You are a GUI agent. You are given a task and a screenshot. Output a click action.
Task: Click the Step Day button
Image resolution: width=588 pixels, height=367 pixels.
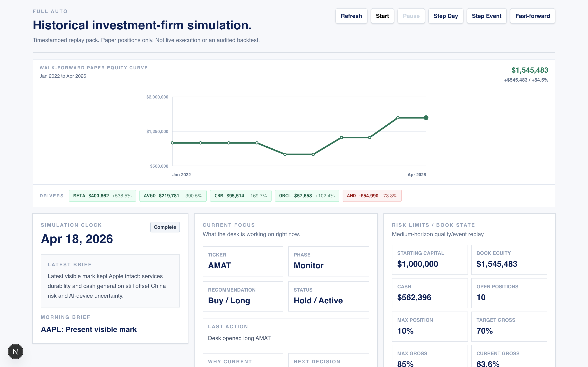pyautogui.click(x=446, y=16)
